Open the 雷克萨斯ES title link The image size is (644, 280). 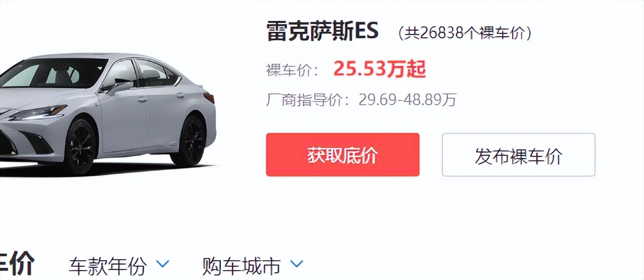point(323,31)
